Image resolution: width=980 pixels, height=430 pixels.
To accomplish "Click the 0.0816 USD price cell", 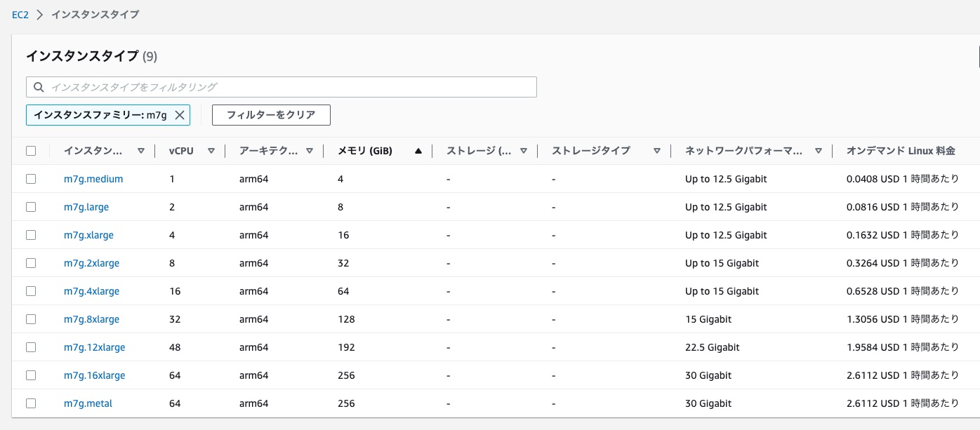I will 903,207.
